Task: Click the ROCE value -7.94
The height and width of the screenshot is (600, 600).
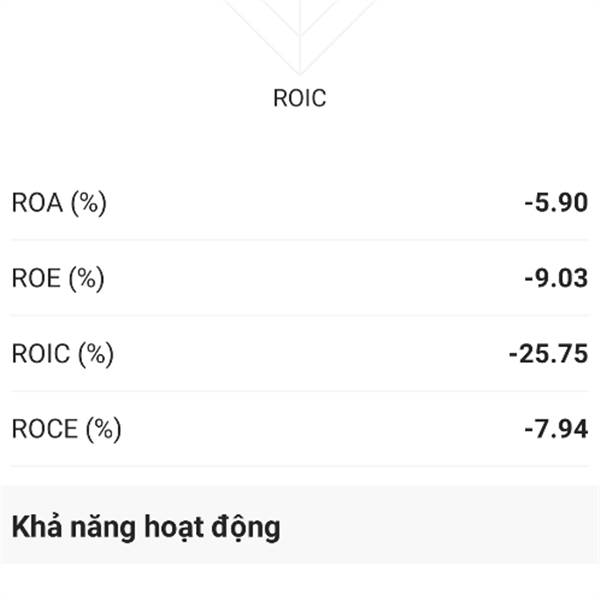Action: (556, 429)
